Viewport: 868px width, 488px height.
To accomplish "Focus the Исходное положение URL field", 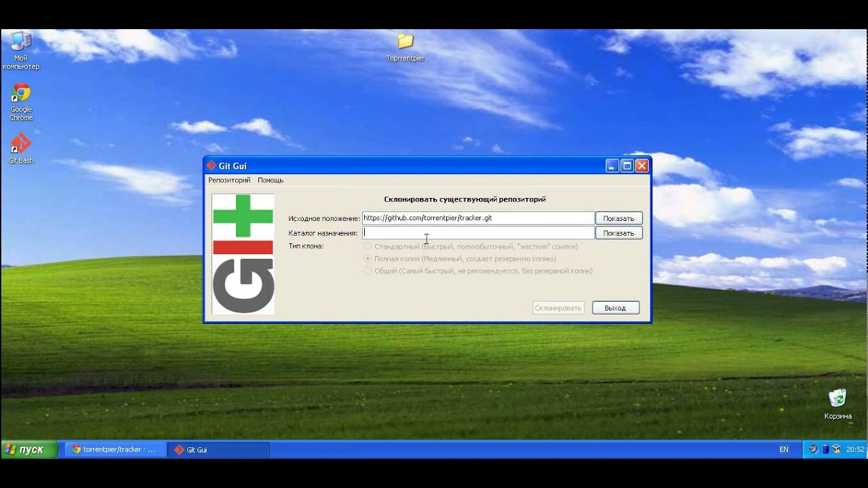I will [x=478, y=218].
